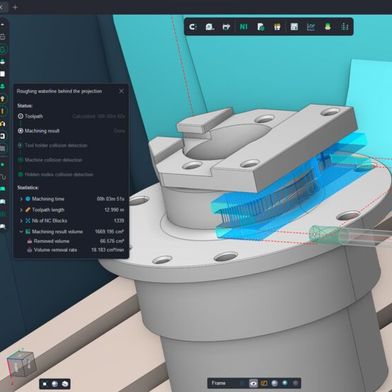Click the 'Volume removal rate' row text
Viewport: 392px width, 392px height.
[x=55, y=250]
